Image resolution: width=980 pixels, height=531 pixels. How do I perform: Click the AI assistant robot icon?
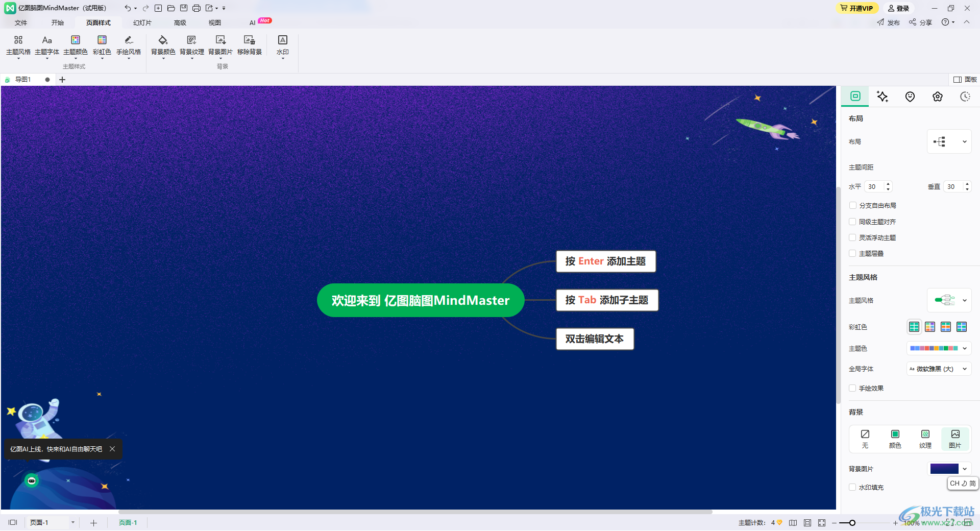click(32, 480)
